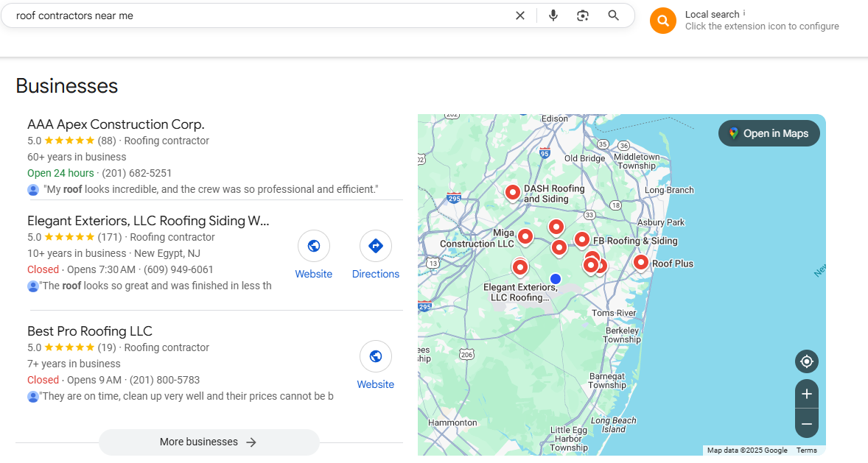This screenshot has height=463, width=868.
Task: Open Elegant Exteriors, LLC Roofing Siding listing
Action: click(x=148, y=221)
